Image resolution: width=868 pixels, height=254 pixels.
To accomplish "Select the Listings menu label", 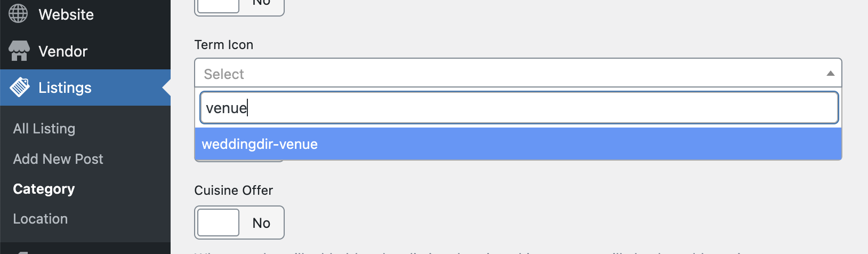I will pyautogui.click(x=65, y=88).
